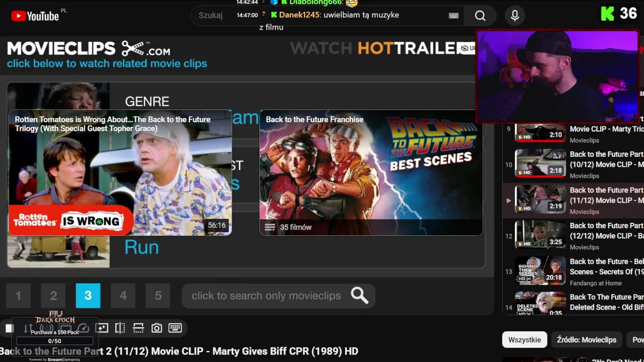The height and width of the screenshot is (362, 644).
Task: Open playlist thumbnail with 3:25 duration
Action: click(x=540, y=235)
